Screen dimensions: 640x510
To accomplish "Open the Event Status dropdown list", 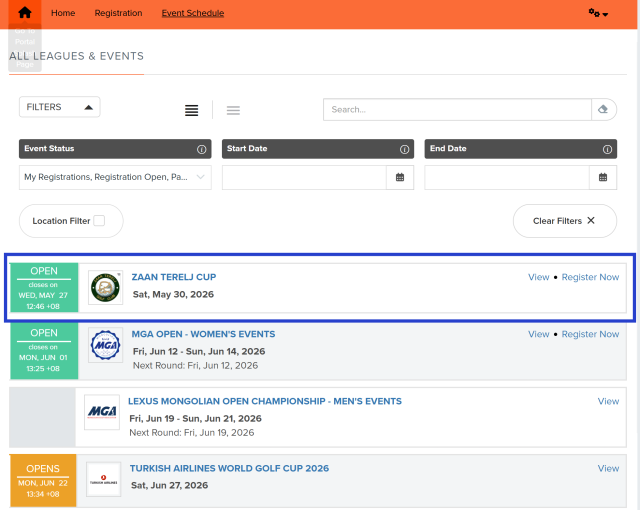I will pyautogui.click(x=115, y=178).
